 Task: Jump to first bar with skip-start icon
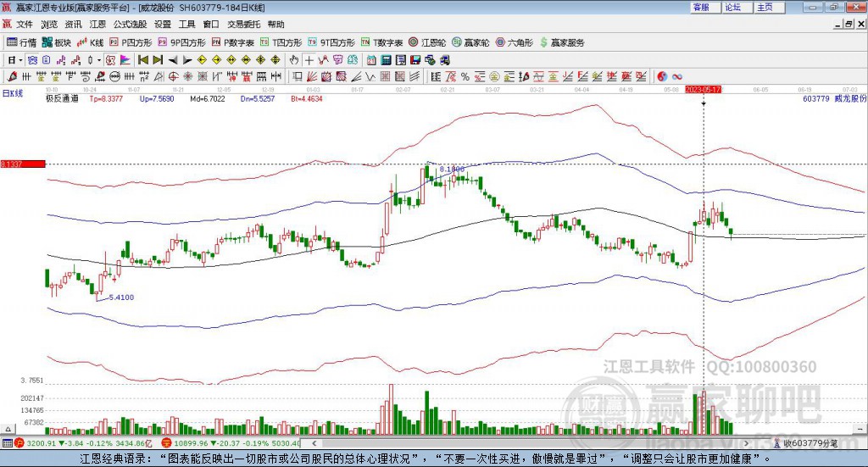[x=143, y=60]
